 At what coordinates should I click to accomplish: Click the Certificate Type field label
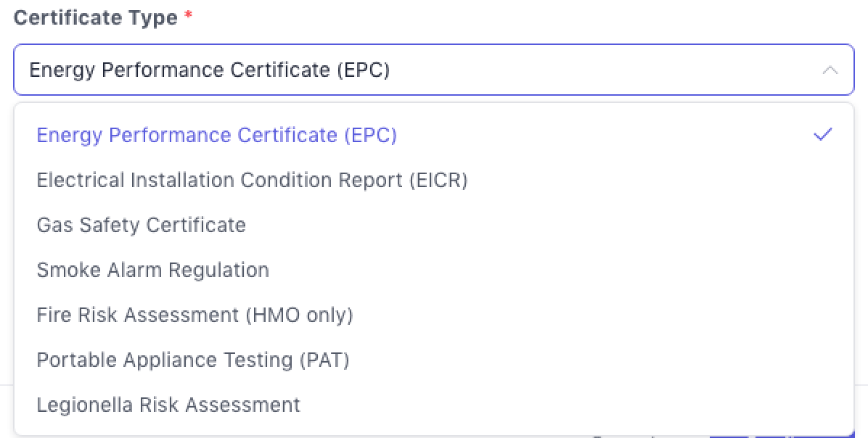95,18
